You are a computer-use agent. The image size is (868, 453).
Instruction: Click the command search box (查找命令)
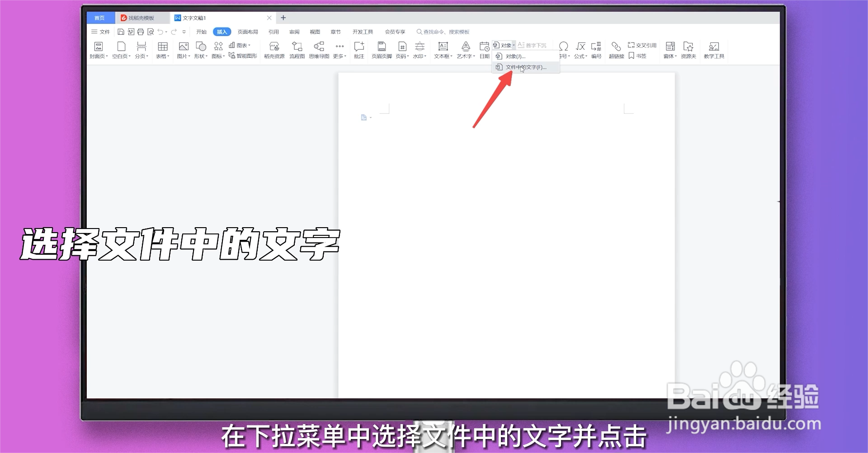tap(443, 32)
